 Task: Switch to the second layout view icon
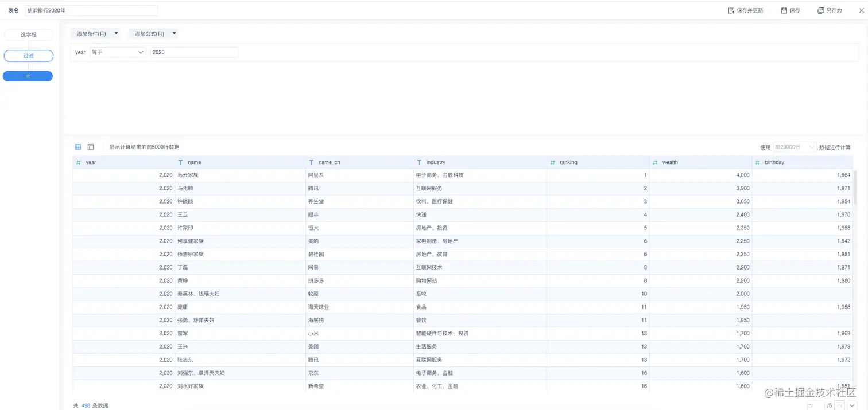(91, 147)
